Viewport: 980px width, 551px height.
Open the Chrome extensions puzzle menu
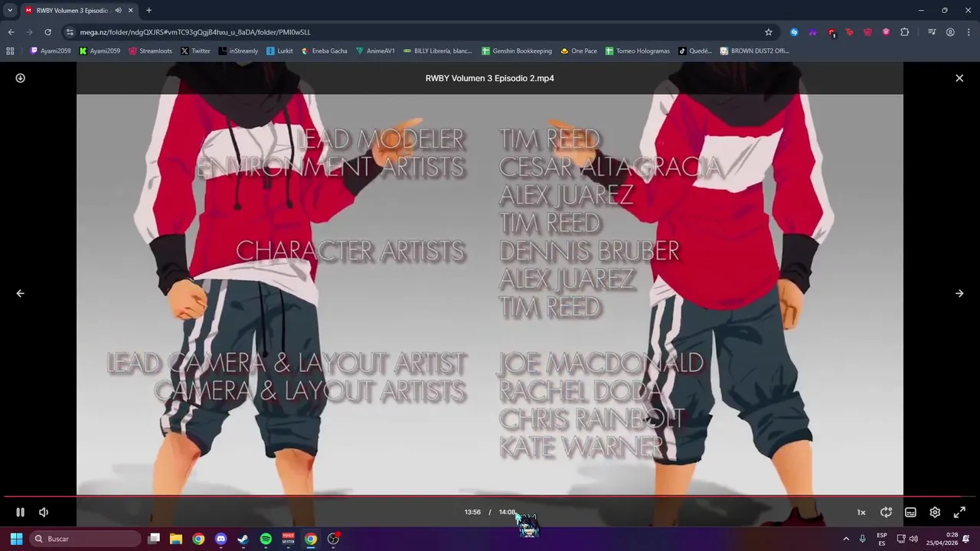pyautogui.click(x=905, y=32)
